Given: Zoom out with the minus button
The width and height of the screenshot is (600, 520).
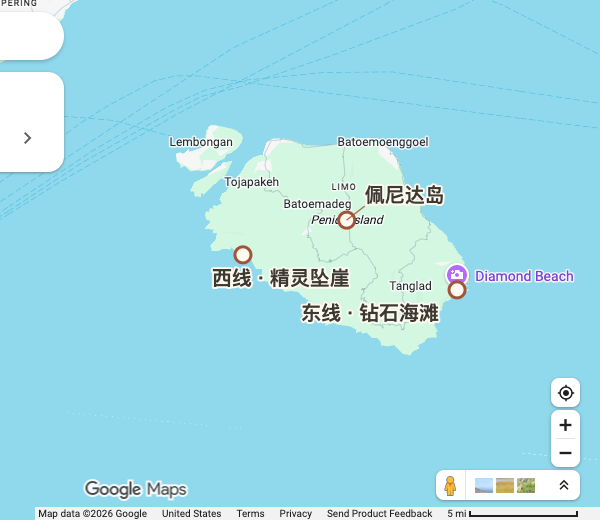Looking at the screenshot, I should click(x=565, y=453).
